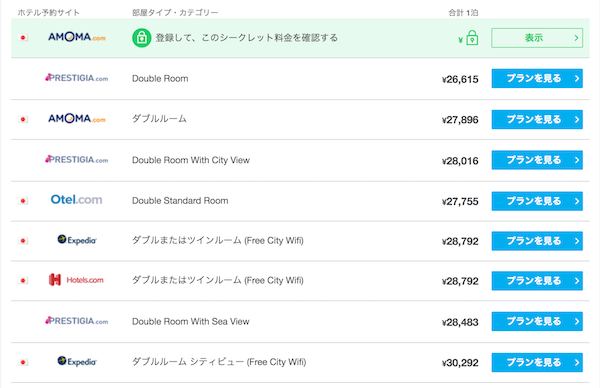Screen dimensions: 600x388
Task: Click the ¥28,483 price
Action: (460, 322)
